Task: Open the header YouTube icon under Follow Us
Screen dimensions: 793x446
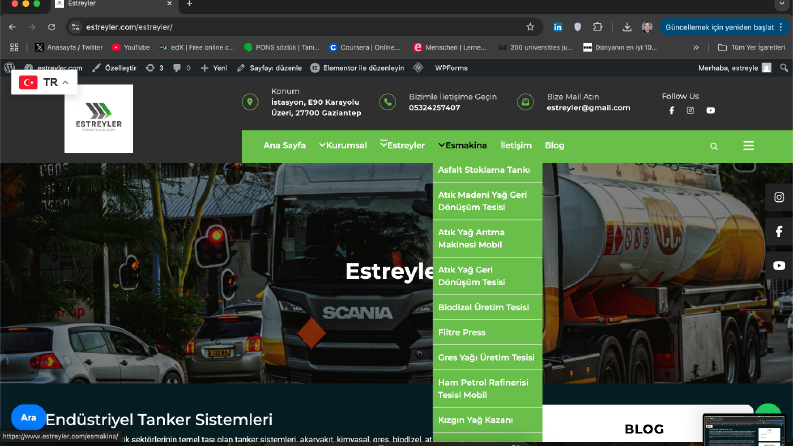Action: [x=711, y=110]
